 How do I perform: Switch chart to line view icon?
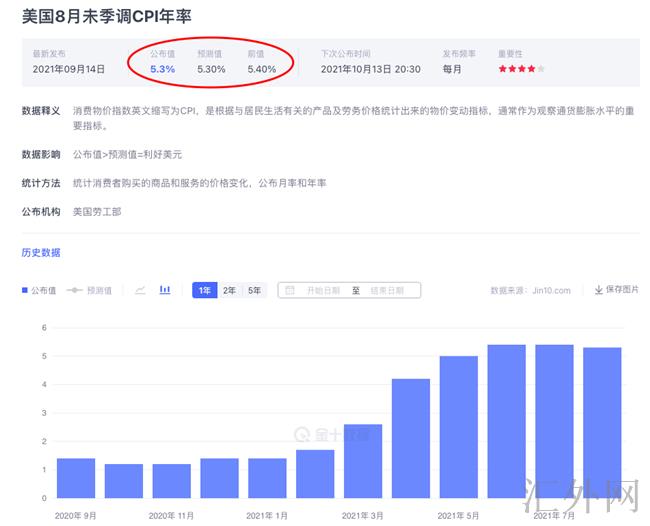pos(140,290)
